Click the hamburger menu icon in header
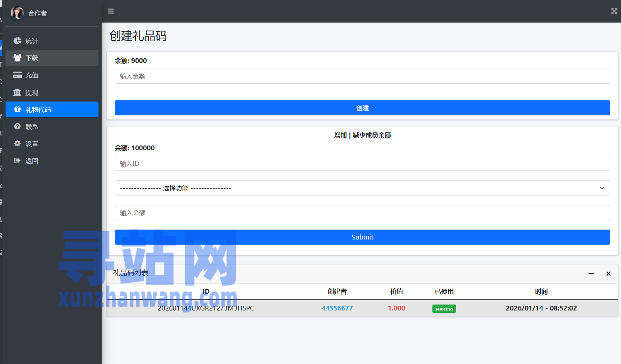Screen dimensions: 621x364 click(x=111, y=11)
